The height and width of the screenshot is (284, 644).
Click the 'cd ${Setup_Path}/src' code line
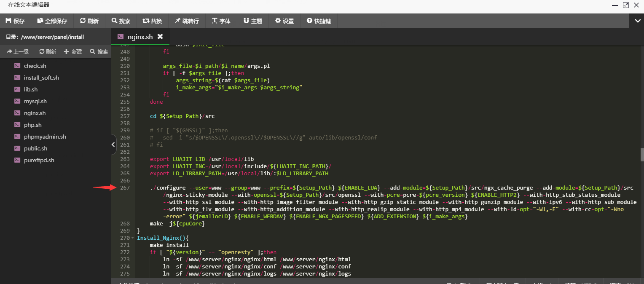182,116
